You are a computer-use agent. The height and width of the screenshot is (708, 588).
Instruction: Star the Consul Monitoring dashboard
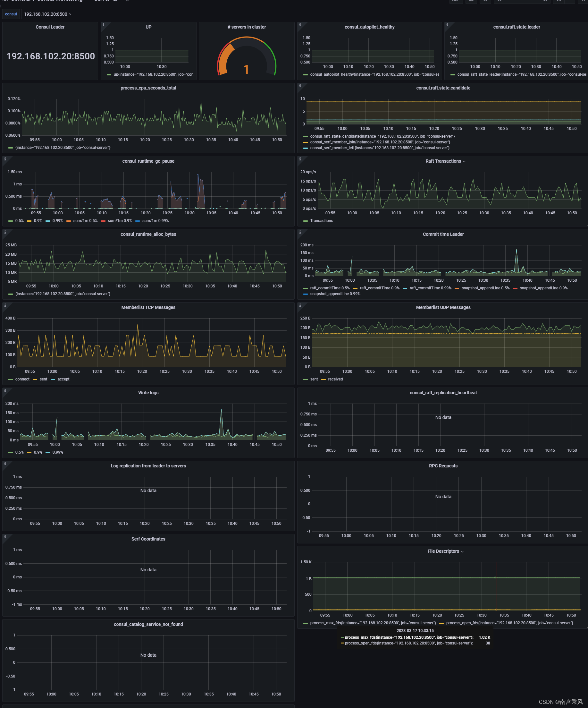(x=115, y=1)
